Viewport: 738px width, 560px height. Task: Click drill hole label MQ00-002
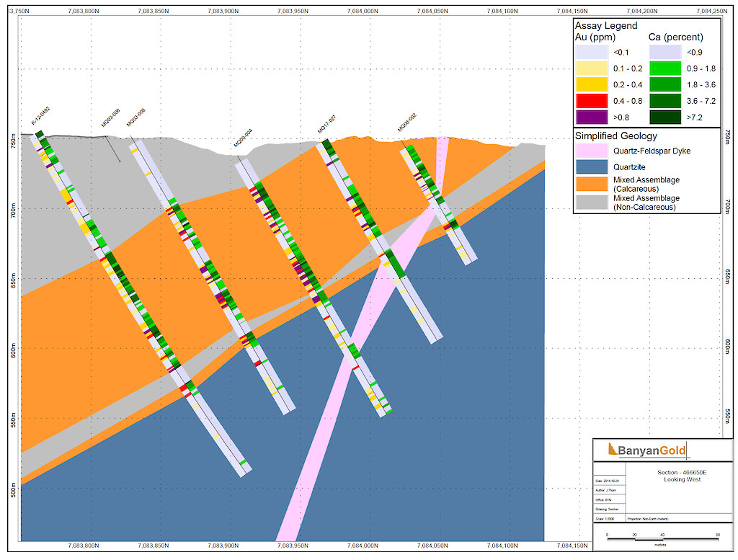(x=407, y=123)
